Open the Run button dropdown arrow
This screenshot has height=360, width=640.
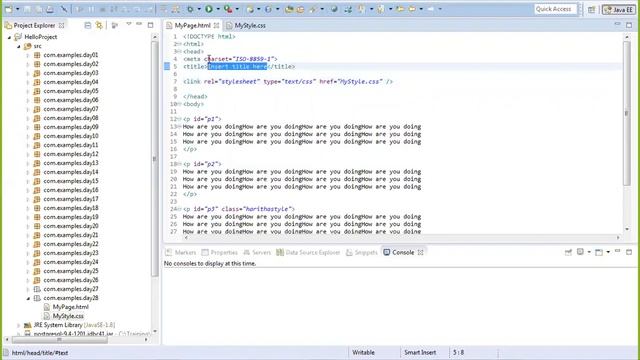218,9
